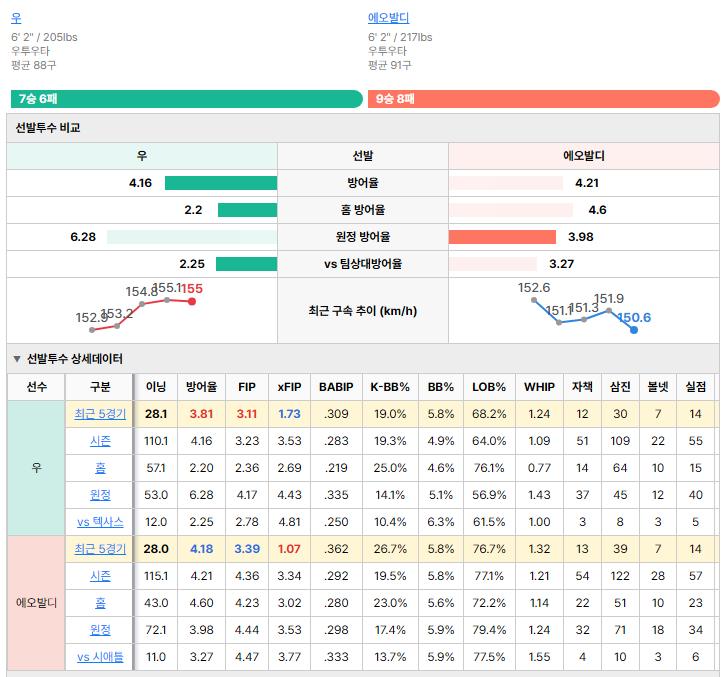
Task: Open 에오발디's 원정 stats link
Action: click(100, 630)
